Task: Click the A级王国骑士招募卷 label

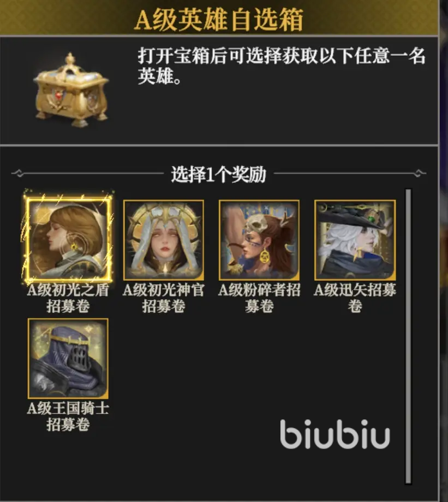Action: point(68,416)
